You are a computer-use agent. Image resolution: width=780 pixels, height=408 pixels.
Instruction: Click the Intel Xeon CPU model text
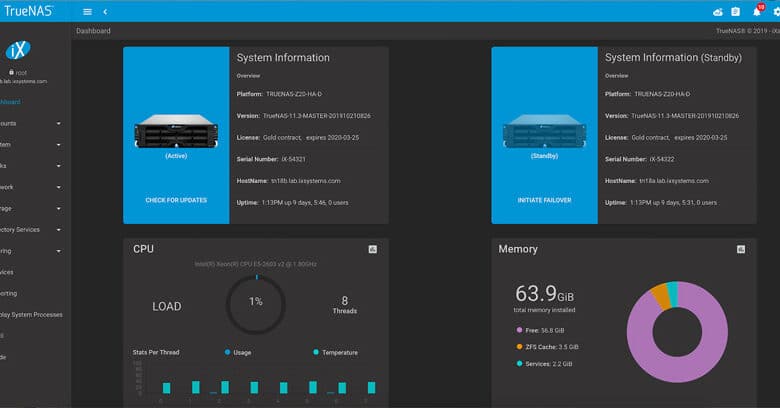(256, 264)
